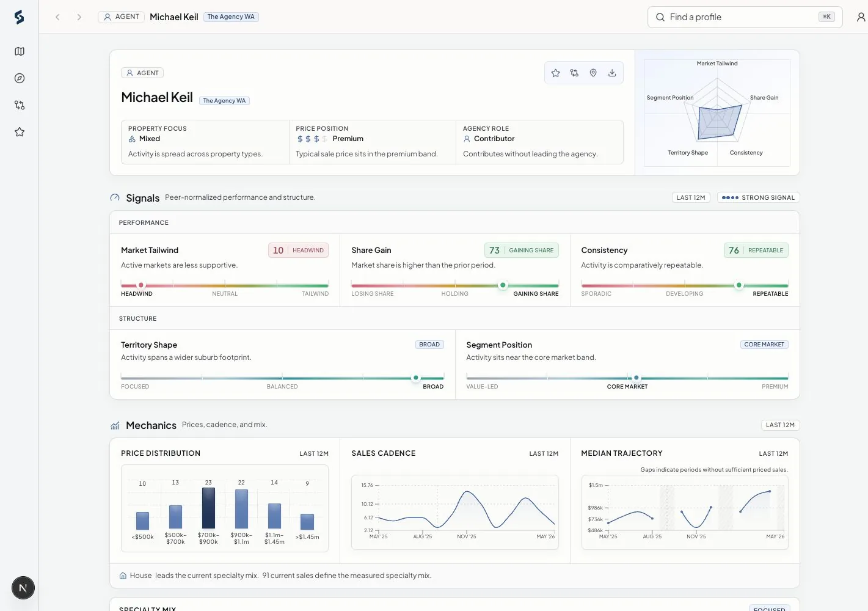Screen dimensions: 868x611
Task: Go forward with the right chevron
Action: point(79,17)
